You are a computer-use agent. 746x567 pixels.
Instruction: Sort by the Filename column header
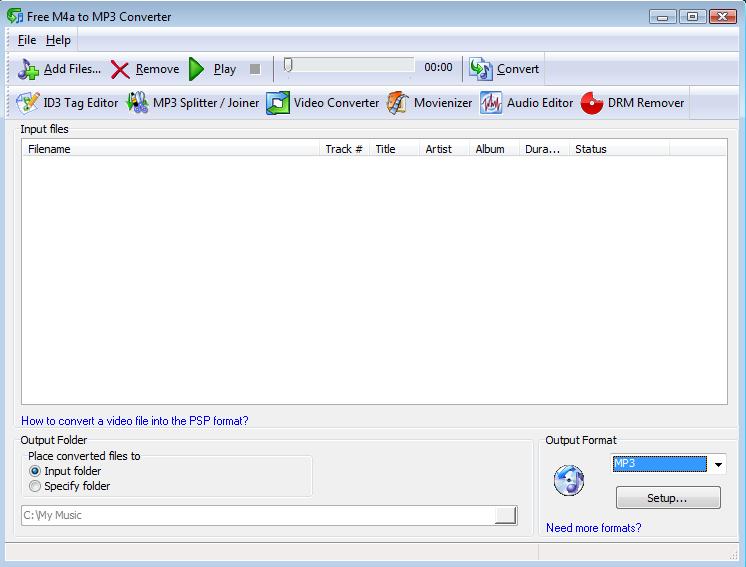point(171,149)
